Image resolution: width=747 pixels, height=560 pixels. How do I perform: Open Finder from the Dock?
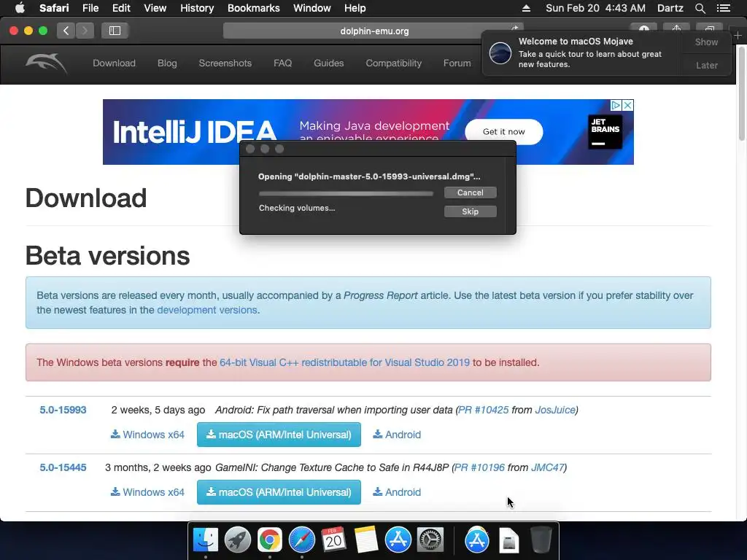pos(206,540)
